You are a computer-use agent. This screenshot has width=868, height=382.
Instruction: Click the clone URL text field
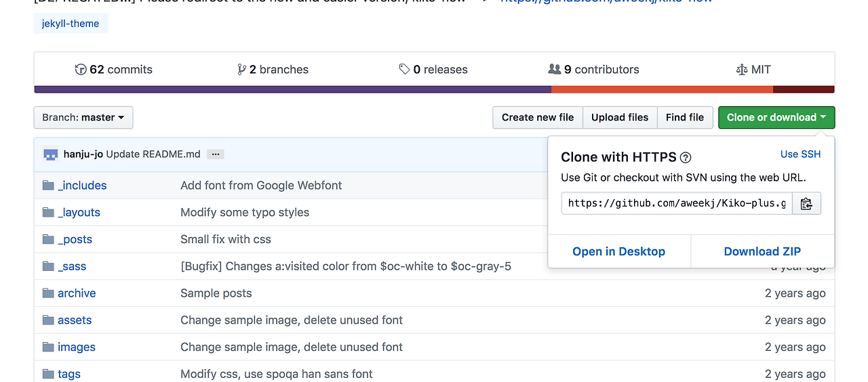[x=676, y=203]
